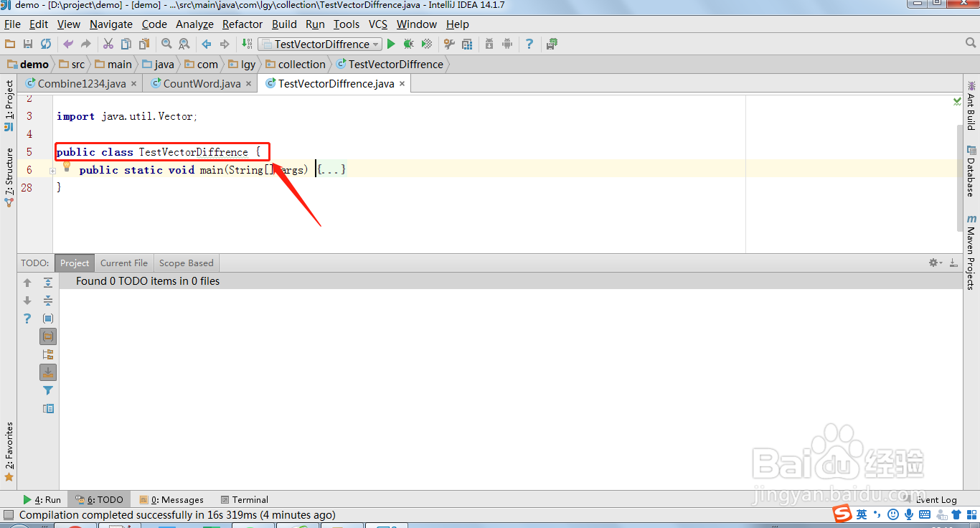Viewport: 980px width, 528px height.
Task: Expand the folded main method with plus marker
Action: [52, 171]
